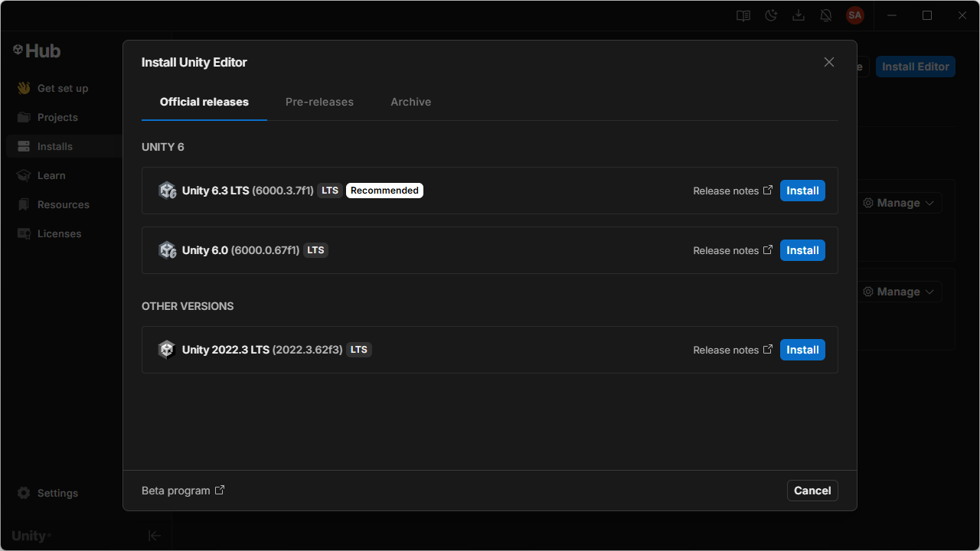Screen dimensions: 980x551
Task: Expand the lower Manage dropdown
Action: (x=899, y=292)
